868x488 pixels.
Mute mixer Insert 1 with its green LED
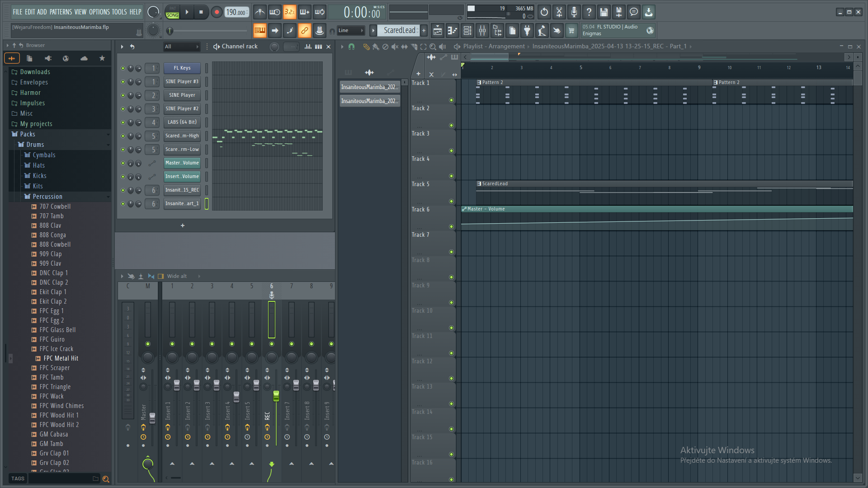coord(172,344)
